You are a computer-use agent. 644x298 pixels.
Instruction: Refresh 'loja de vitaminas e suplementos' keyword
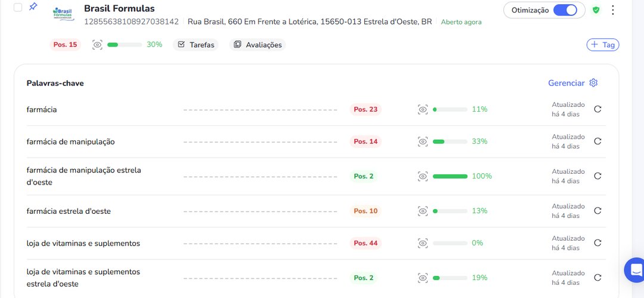[x=597, y=243]
